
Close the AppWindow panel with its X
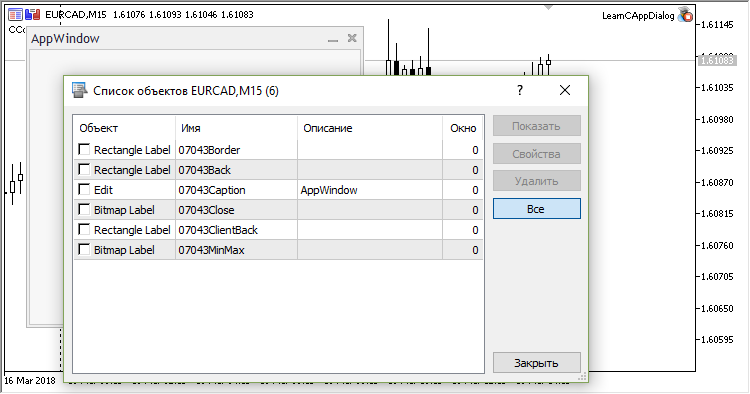point(352,38)
